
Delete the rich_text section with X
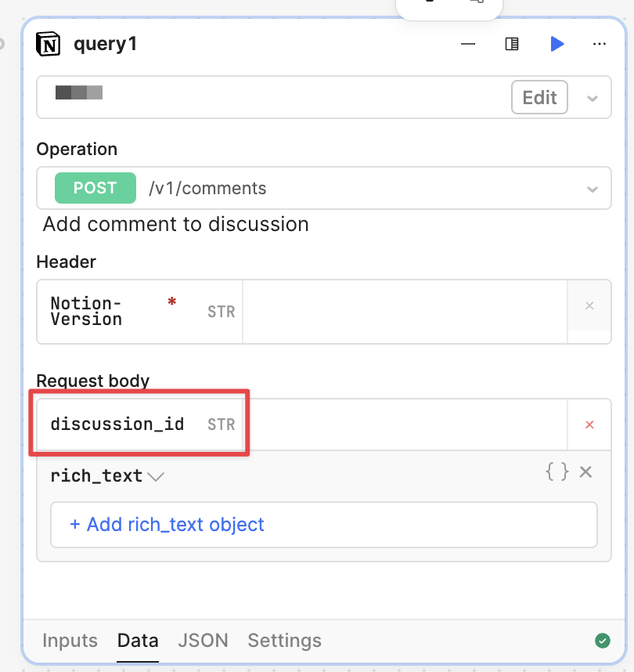(x=585, y=471)
